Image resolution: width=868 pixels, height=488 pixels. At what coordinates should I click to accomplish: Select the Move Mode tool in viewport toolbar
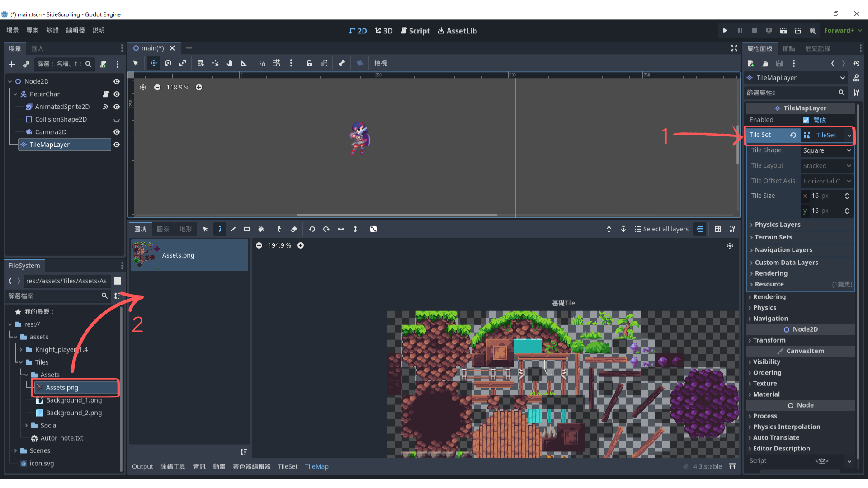[x=154, y=63]
